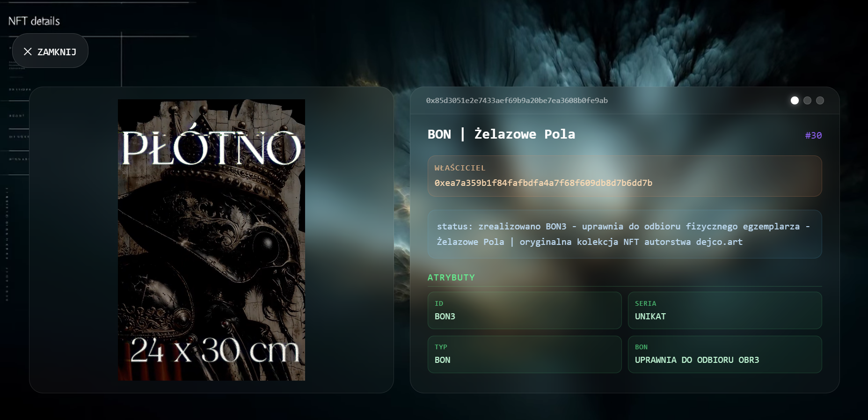Click the ATRYBUTY section heading

point(451,278)
